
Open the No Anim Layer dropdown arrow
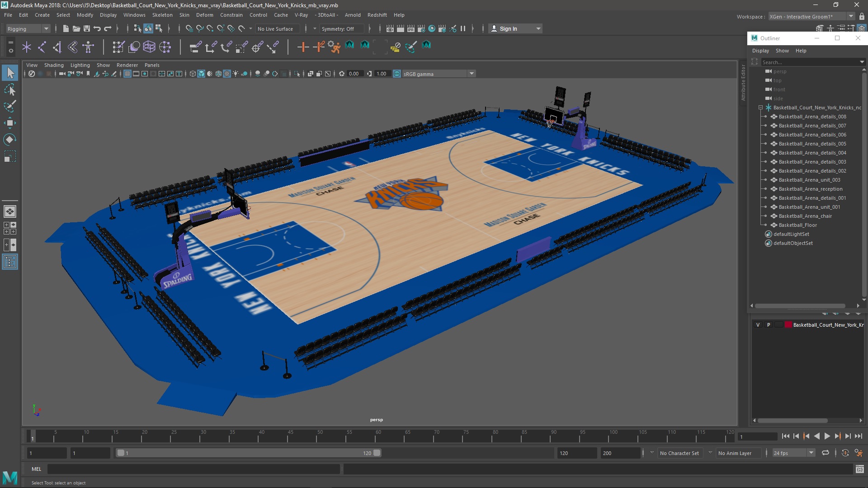(x=710, y=453)
